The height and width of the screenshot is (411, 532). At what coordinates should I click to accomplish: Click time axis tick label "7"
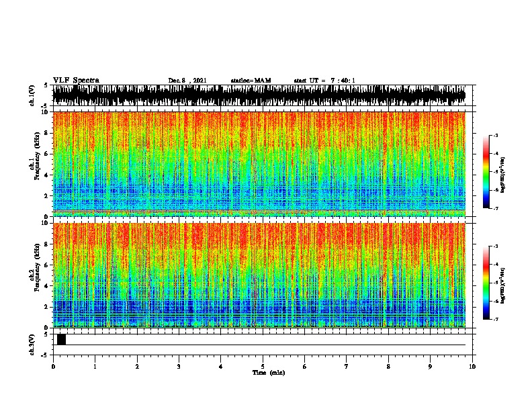347,367
